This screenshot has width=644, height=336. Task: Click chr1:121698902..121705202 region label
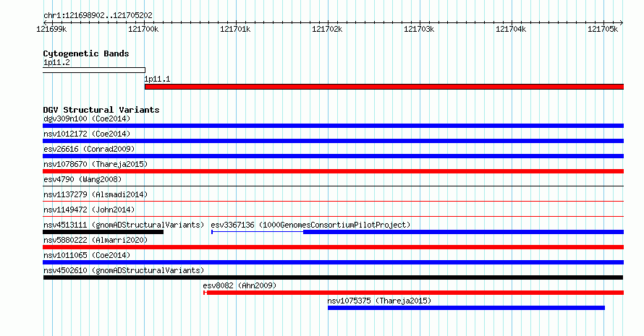click(98, 16)
